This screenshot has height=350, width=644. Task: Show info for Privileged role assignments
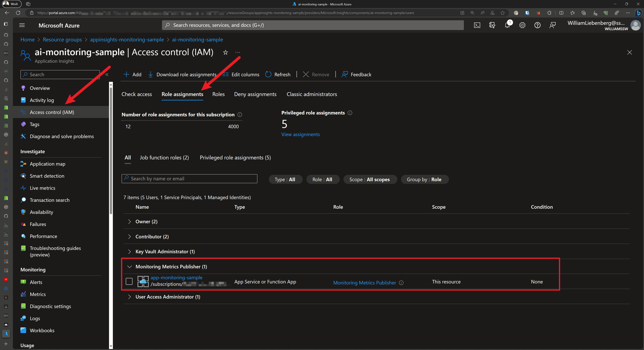click(x=350, y=113)
